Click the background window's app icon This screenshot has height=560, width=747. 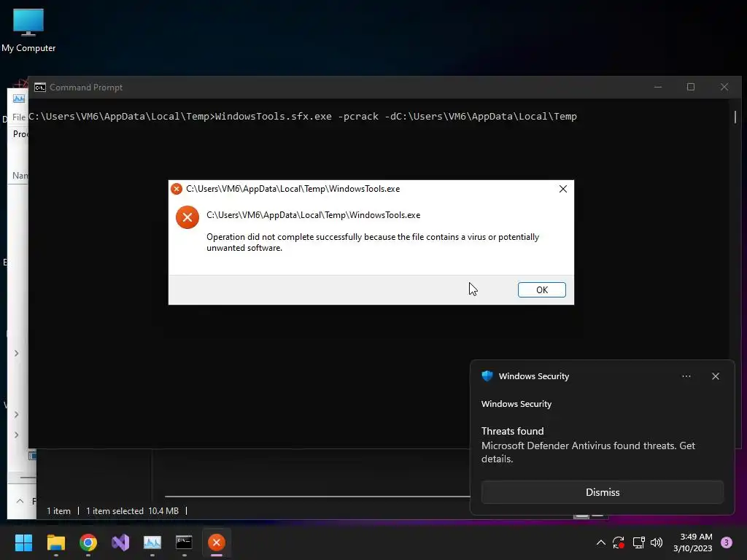[19, 98]
